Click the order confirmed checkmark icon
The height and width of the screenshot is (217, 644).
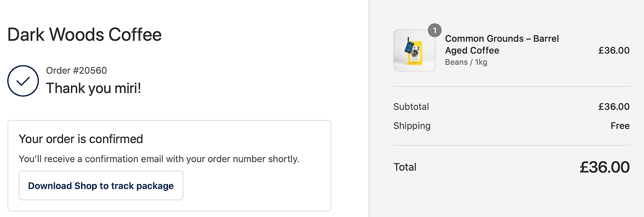click(x=23, y=81)
